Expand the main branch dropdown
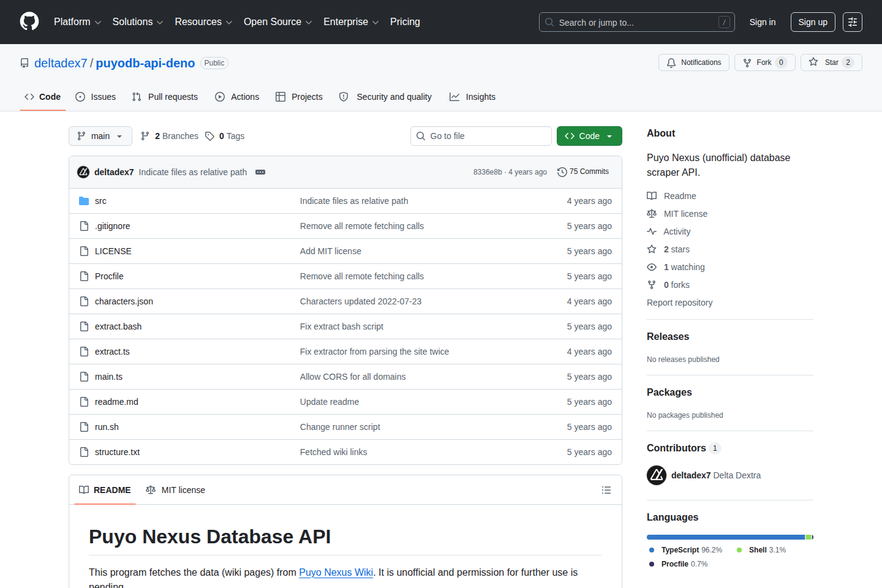The image size is (882, 588). pos(100,136)
